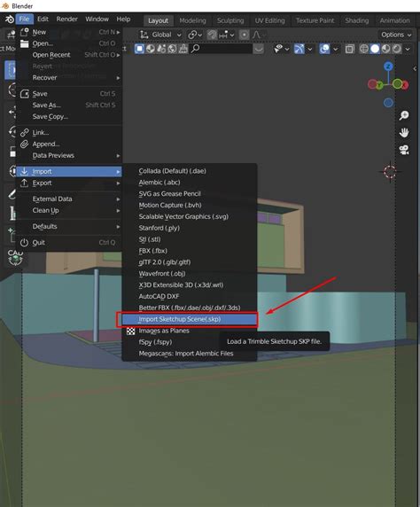Switch to Modeling workspace tab
The height and width of the screenshot is (507, 420).
tap(192, 20)
